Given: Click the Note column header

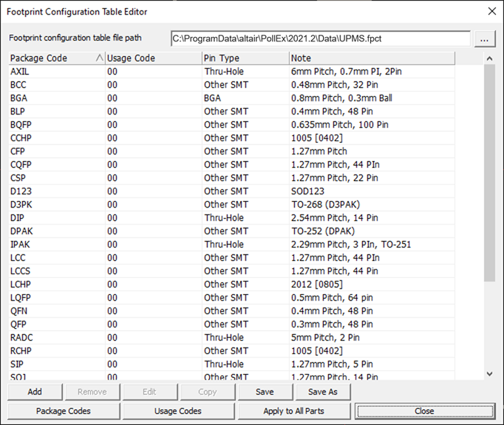Looking at the screenshot, I should [372, 58].
